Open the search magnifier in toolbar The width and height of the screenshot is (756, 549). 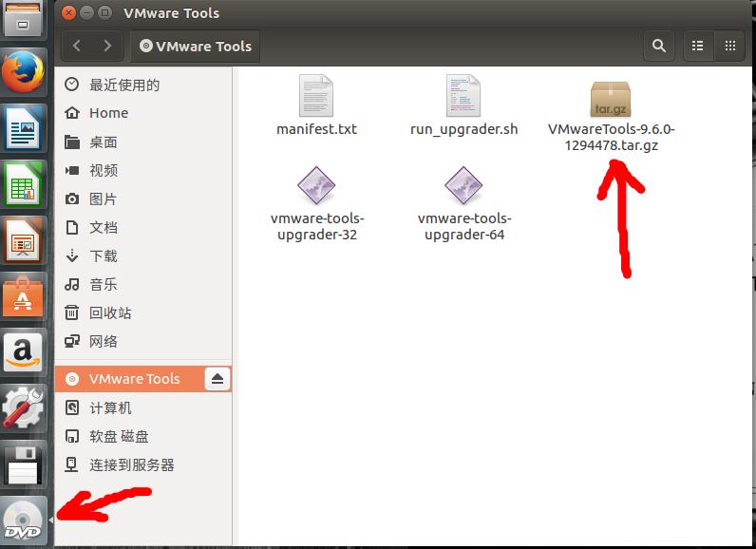(658, 46)
